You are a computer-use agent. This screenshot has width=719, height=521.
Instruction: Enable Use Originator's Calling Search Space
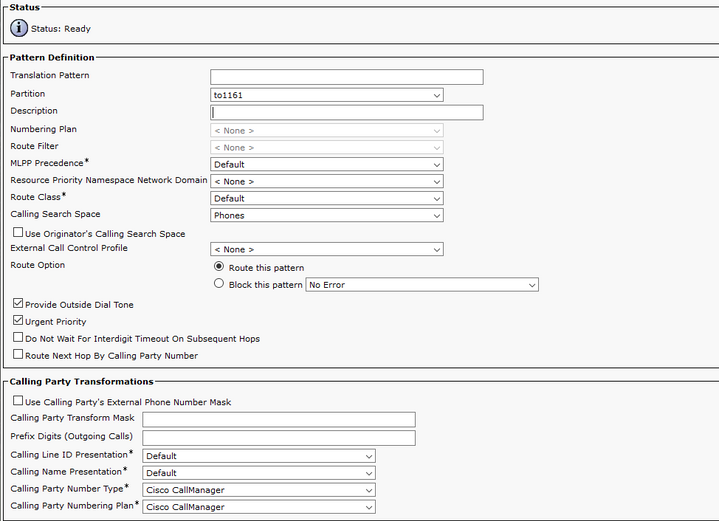(18, 232)
